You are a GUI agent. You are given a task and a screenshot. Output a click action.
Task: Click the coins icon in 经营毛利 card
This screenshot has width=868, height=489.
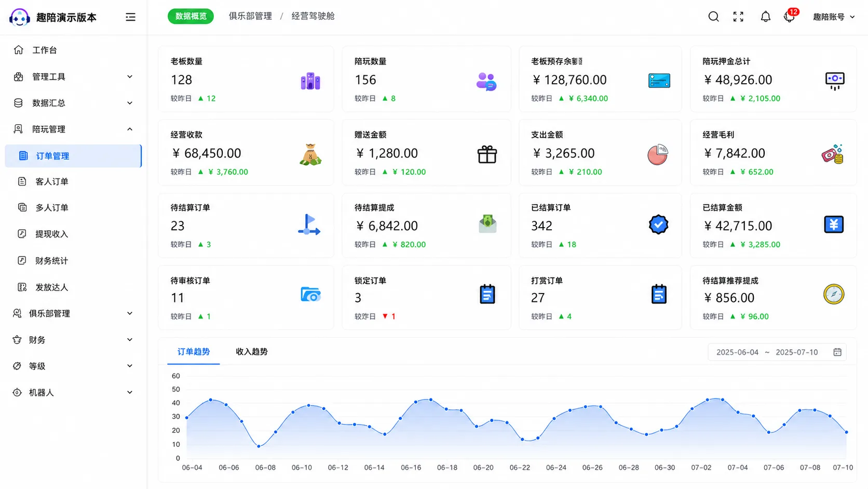833,154
